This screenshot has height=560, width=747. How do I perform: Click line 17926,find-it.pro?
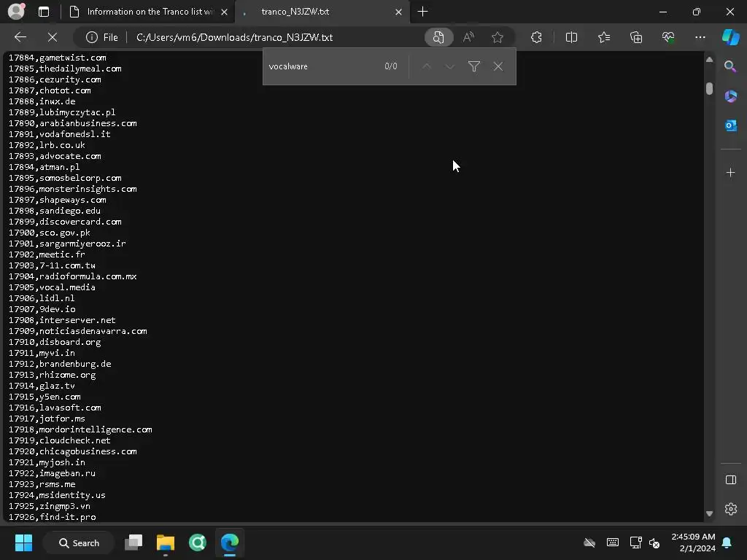tap(52, 517)
